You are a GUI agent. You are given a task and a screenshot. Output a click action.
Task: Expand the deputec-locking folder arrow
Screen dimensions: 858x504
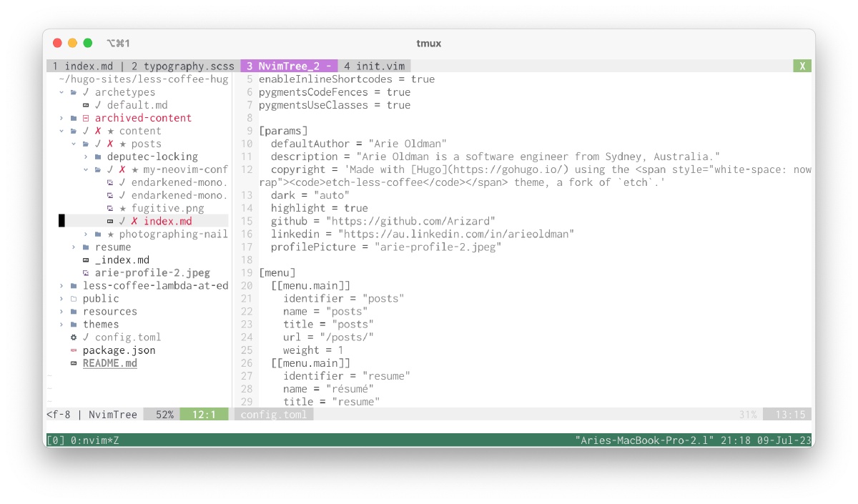pos(86,157)
